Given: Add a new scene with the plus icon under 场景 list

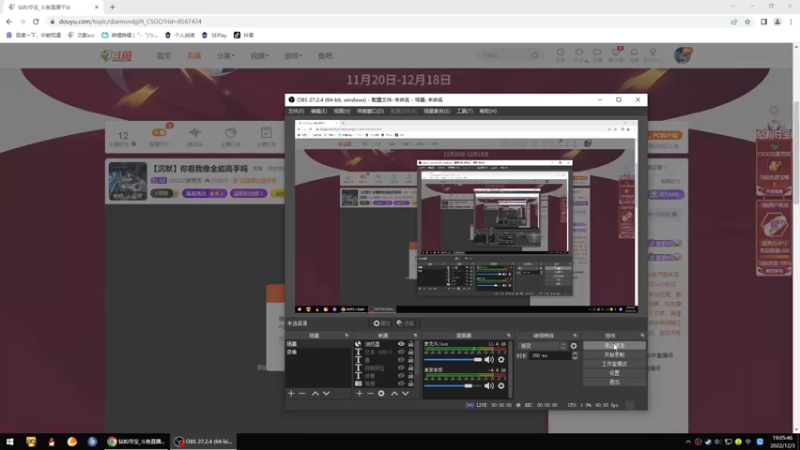Looking at the screenshot, I should coord(291,393).
